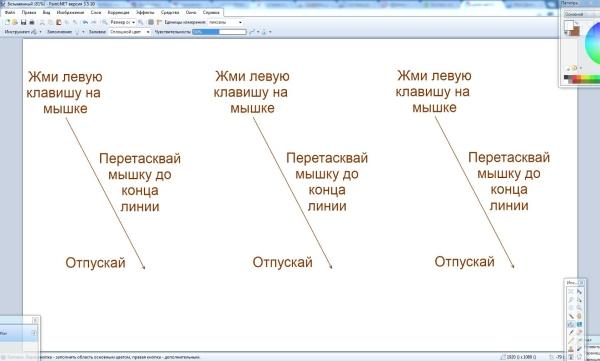The width and height of the screenshot is (600, 361).
Task: Click the Save (floppy disk) icon
Action: (23, 22)
